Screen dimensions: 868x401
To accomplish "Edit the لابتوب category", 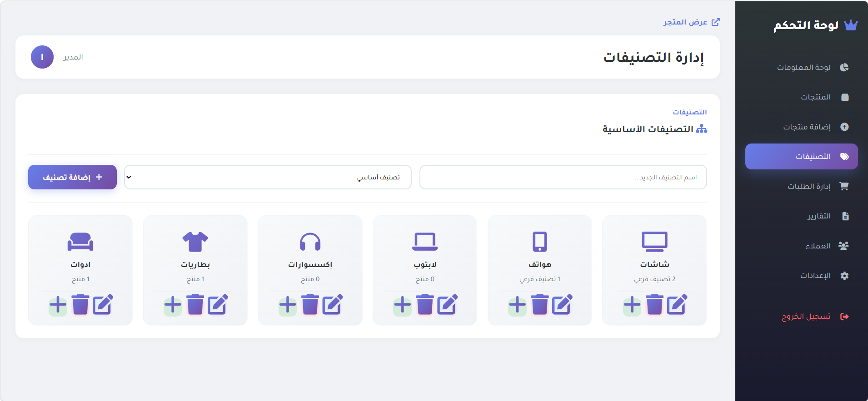I will tap(447, 305).
